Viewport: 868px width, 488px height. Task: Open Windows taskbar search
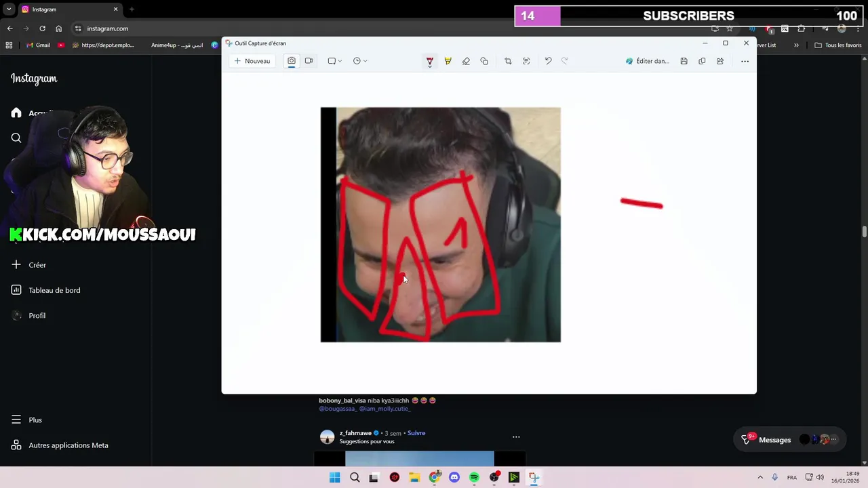pyautogui.click(x=355, y=477)
